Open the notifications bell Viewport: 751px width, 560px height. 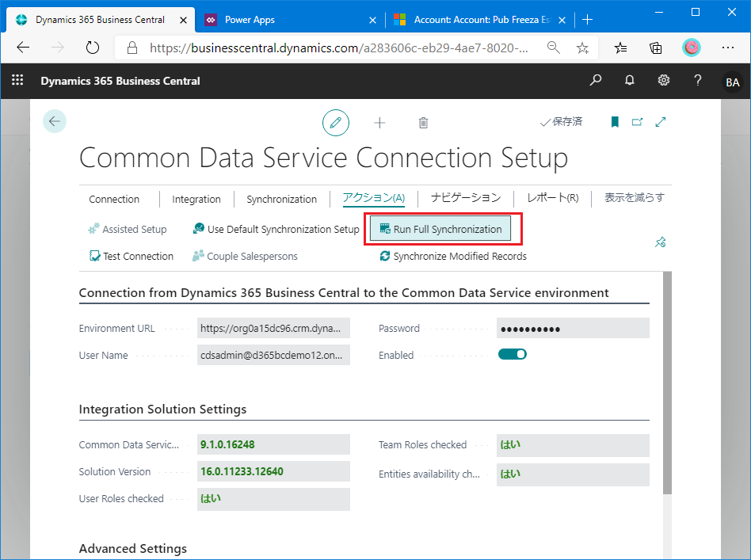point(629,80)
